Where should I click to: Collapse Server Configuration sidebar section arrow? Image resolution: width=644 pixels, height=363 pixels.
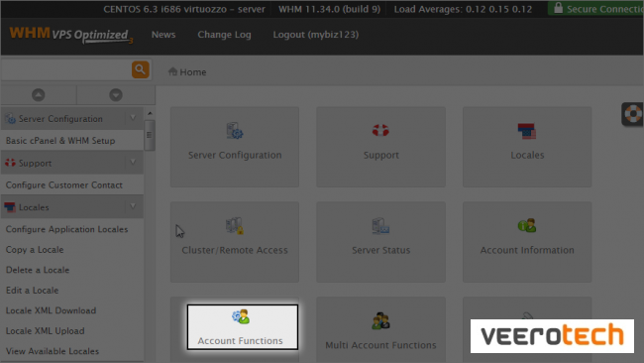[133, 118]
